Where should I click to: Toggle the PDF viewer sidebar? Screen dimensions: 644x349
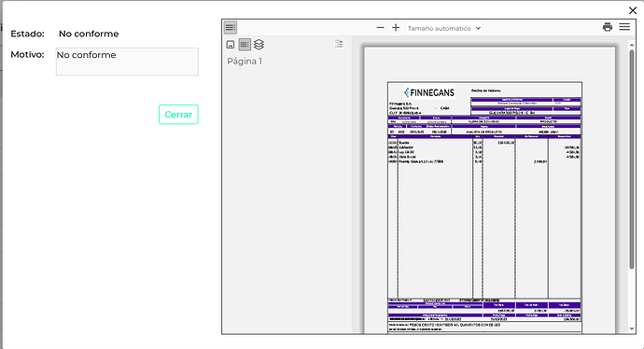pyautogui.click(x=231, y=27)
